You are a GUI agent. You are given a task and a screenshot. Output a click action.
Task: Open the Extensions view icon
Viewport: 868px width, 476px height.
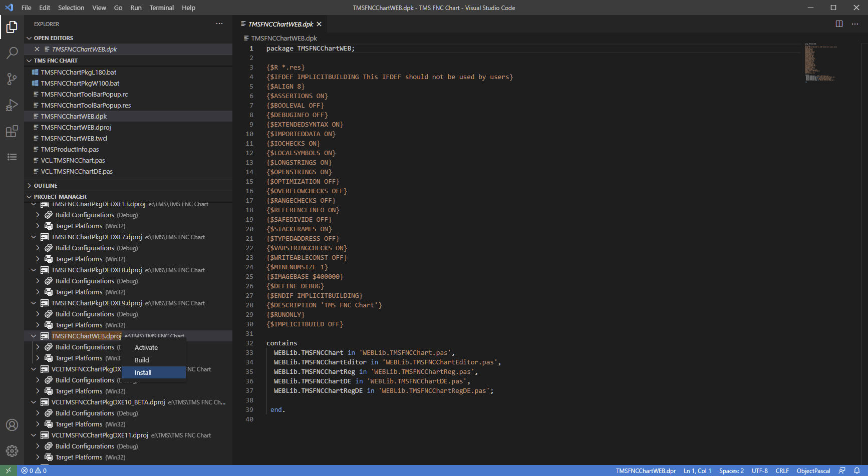12,131
